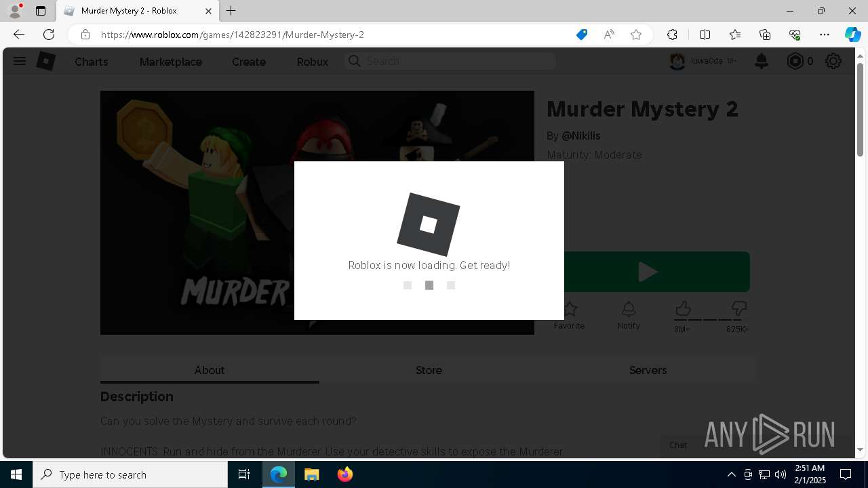The image size is (868, 488).
Task: Like the game with thumbs-up icon
Action: 683,309
